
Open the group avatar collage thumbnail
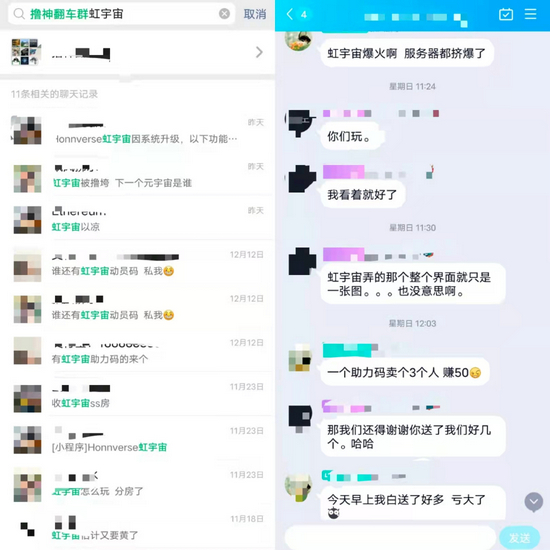click(25, 52)
